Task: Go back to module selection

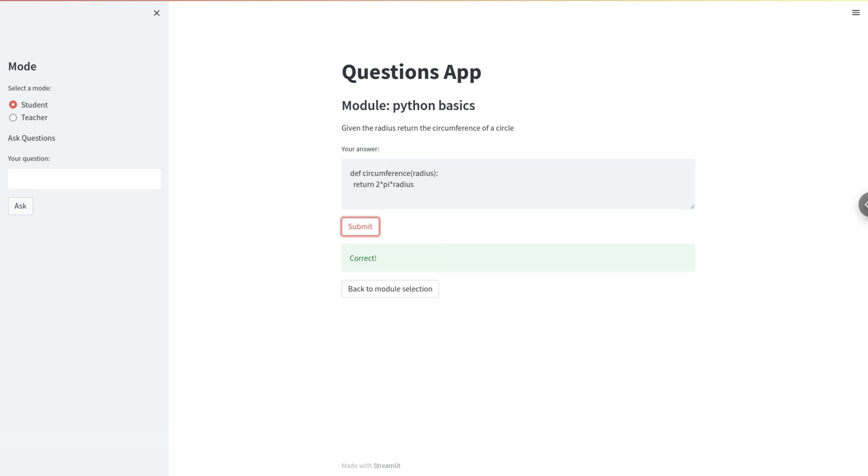Action: (x=390, y=289)
